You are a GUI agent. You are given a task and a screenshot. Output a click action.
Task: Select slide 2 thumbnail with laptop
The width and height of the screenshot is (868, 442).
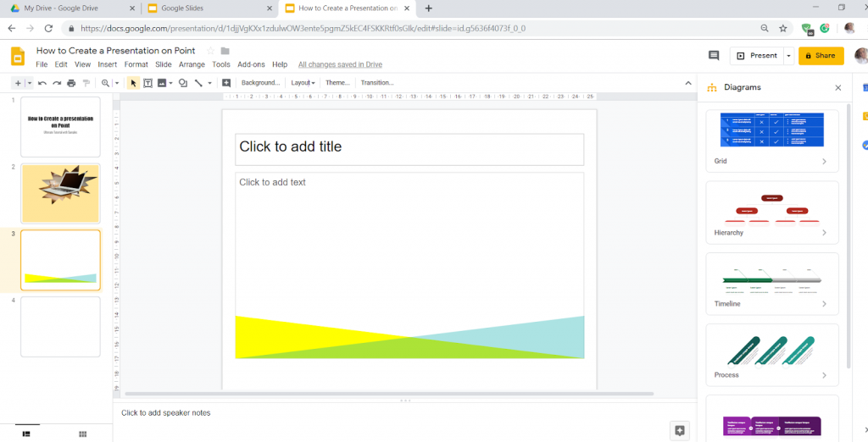pyautogui.click(x=60, y=193)
